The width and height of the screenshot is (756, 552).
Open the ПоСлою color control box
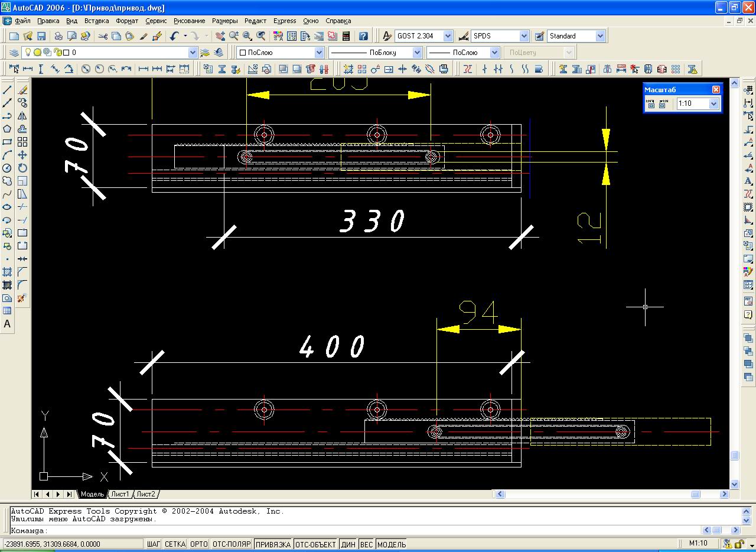[x=280, y=53]
